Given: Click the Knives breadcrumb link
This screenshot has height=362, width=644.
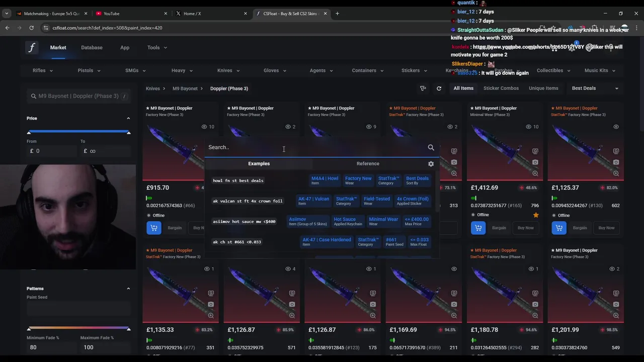Looking at the screenshot, I should coord(153,88).
